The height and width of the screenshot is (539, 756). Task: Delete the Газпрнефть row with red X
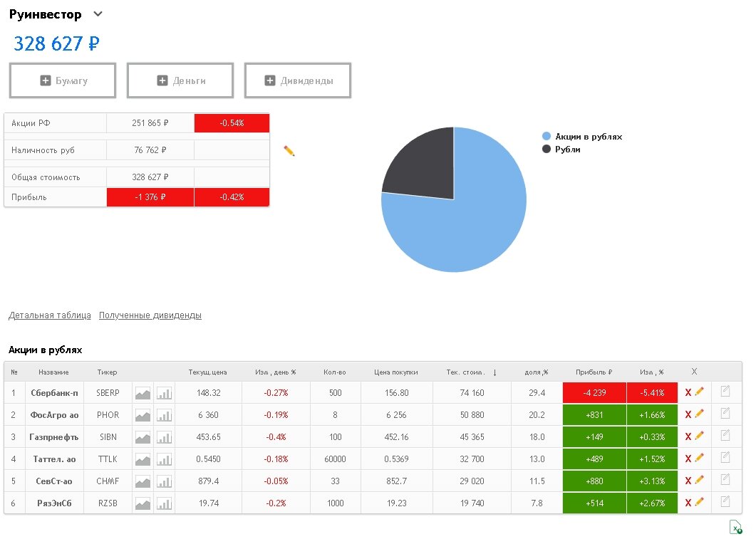pyautogui.click(x=688, y=437)
